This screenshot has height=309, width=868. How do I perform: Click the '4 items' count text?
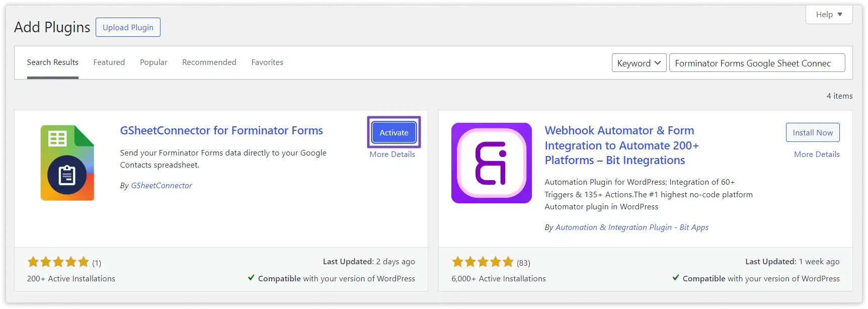pyautogui.click(x=839, y=96)
